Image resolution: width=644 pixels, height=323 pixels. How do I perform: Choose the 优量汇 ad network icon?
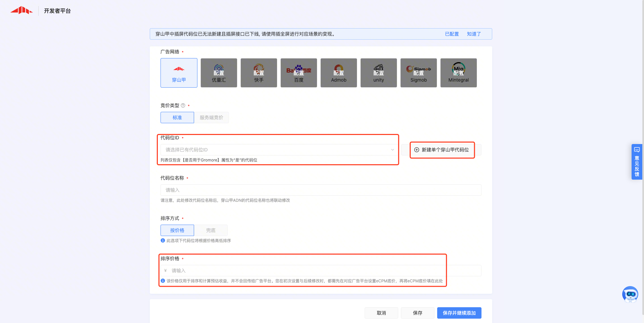(x=219, y=73)
